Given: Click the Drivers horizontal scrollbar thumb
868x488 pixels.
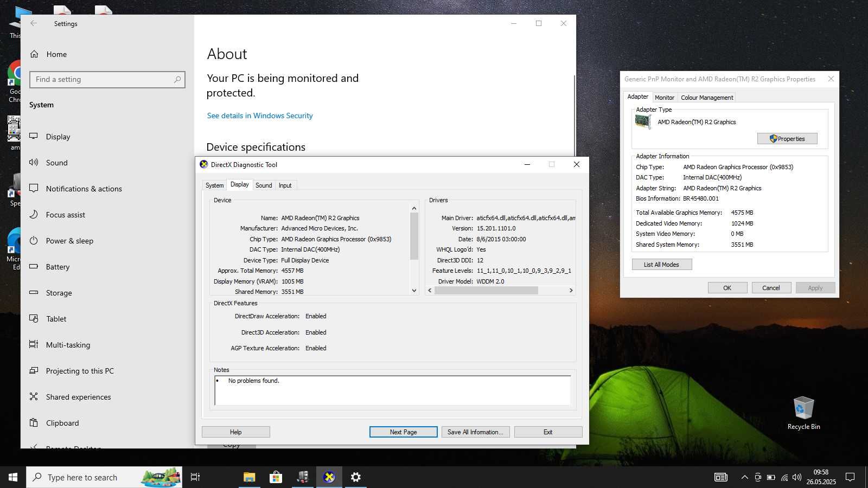Looking at the screenshot, I should [x=486, y=290].
